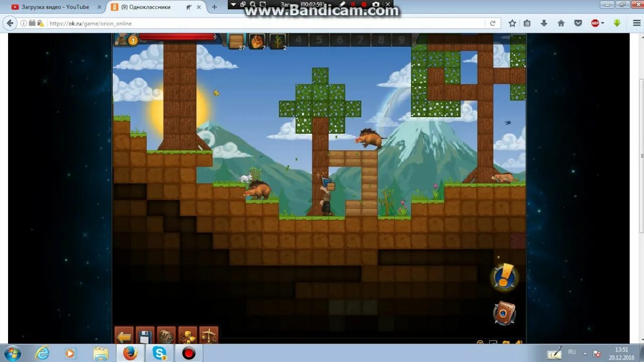Open the player portrait with level 1 badge

click(125, 39)
